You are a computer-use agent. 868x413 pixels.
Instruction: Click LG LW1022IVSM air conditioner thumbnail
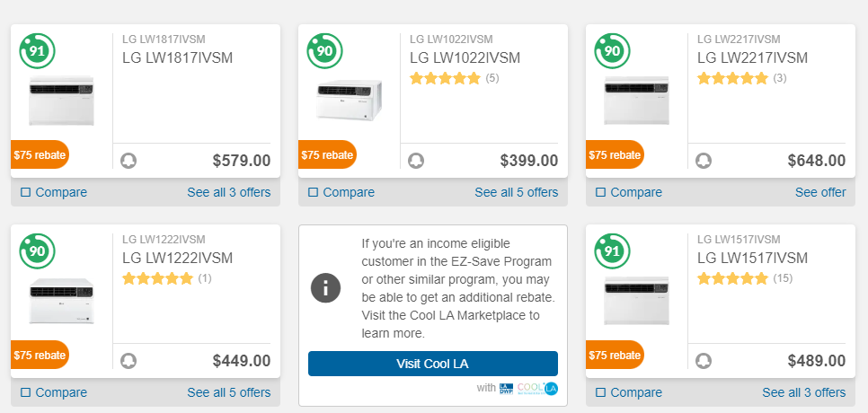pos(350,101)
